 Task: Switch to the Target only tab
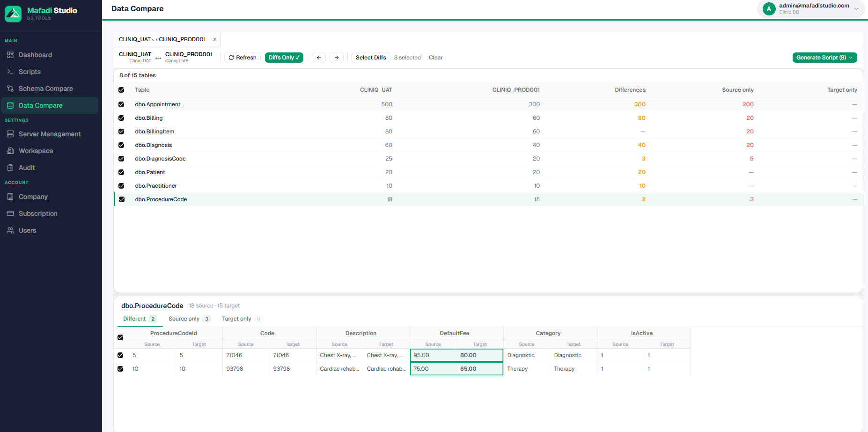tap(242, 319)
